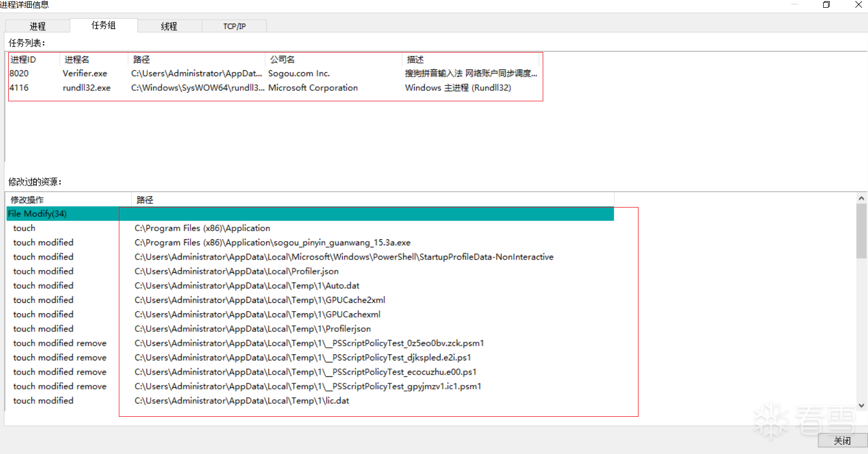Click the resource list scrollbar thumb

[861, 230]
